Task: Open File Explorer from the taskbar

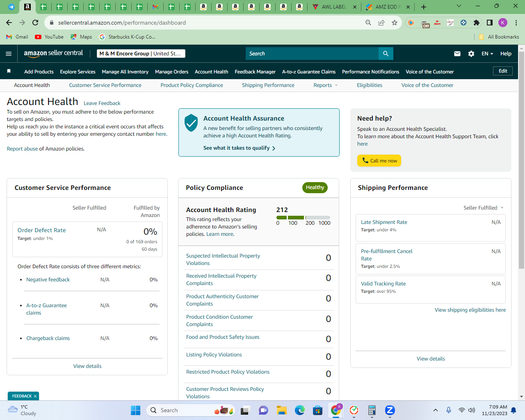Action: (x=281, y=410)
